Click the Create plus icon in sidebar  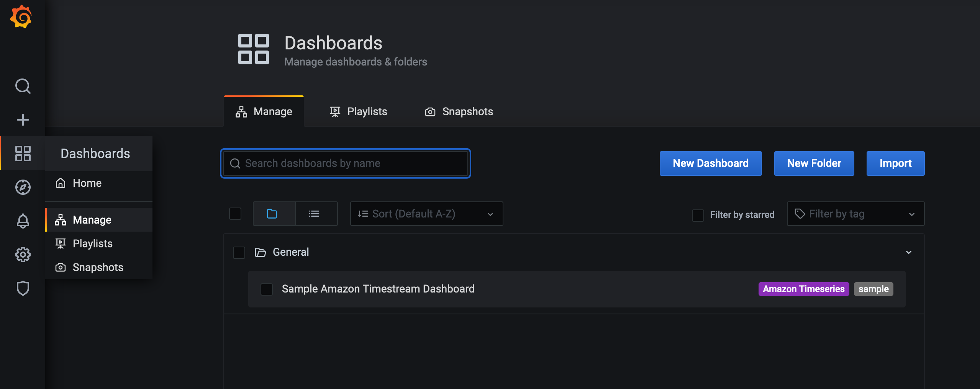coord(23,120)
